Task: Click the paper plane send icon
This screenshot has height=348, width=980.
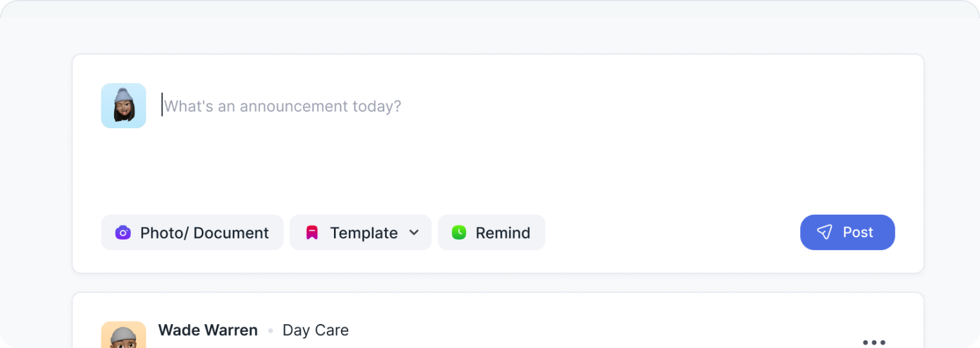Action: coord(824,232)
